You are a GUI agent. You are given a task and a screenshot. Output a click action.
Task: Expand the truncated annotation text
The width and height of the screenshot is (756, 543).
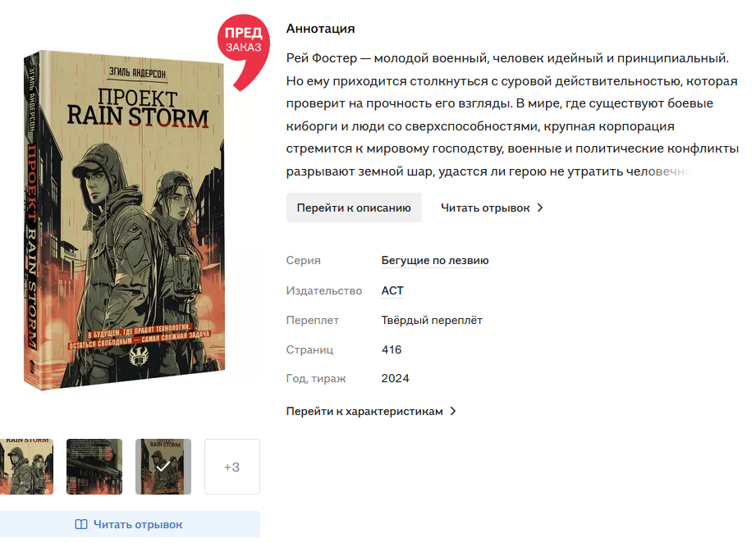(512, 115)
